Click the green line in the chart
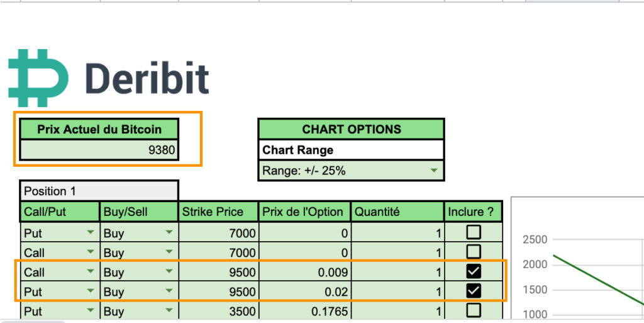The image size is (644, 323). coord(598,280)
